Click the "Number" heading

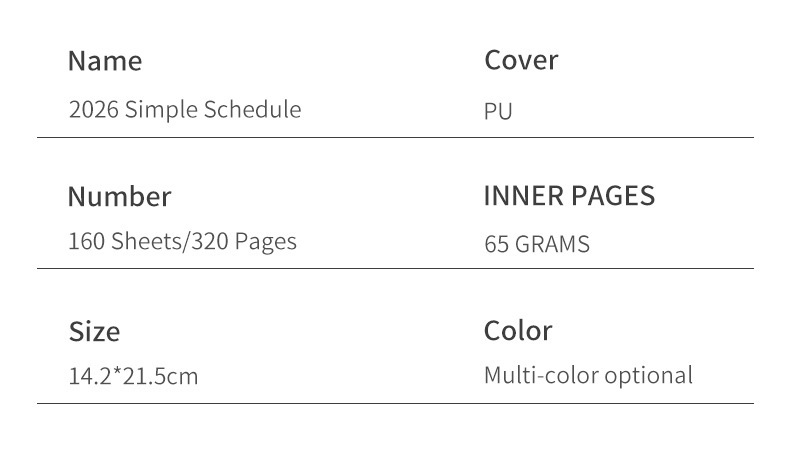pos(119,196)
